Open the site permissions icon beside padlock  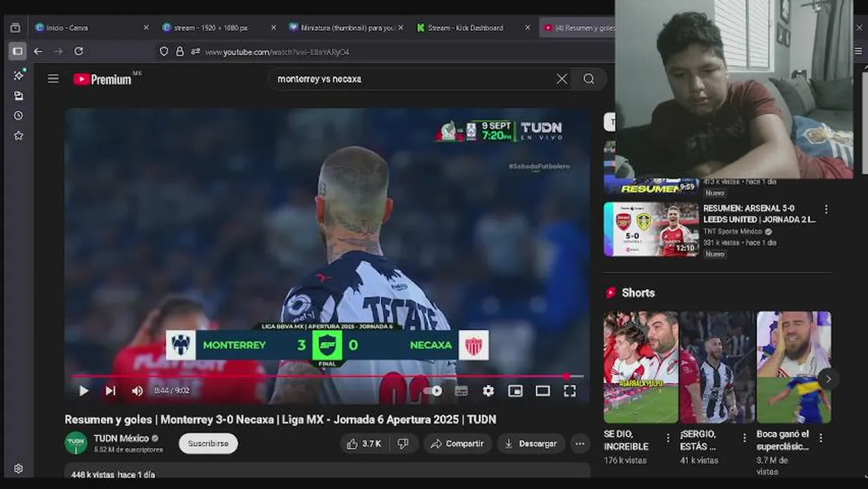[196, 52]
